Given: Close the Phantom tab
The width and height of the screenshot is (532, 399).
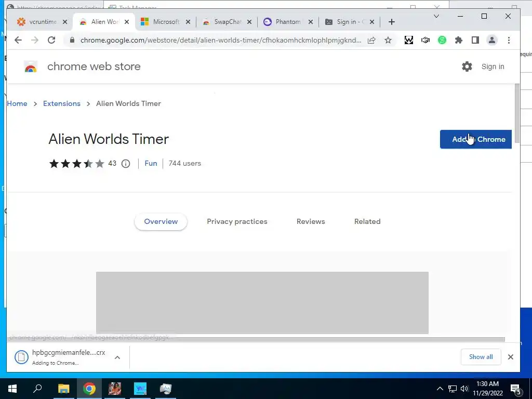Looking at the screenshot, I should [311, 22].
